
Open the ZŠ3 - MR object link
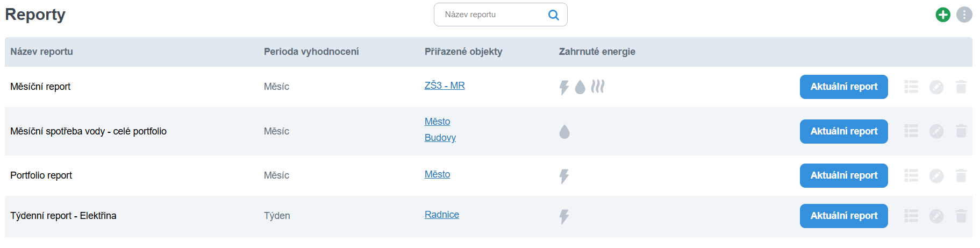pos(445,86)
